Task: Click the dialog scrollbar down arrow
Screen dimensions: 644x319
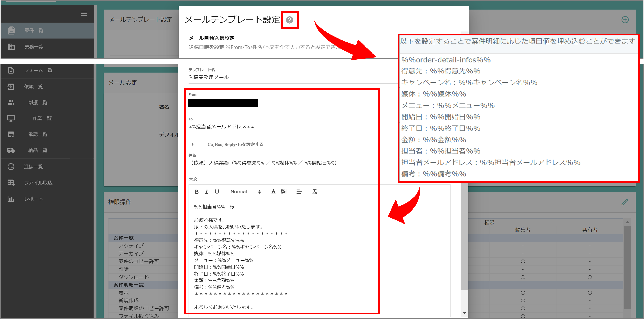Action: pos(464,313)
